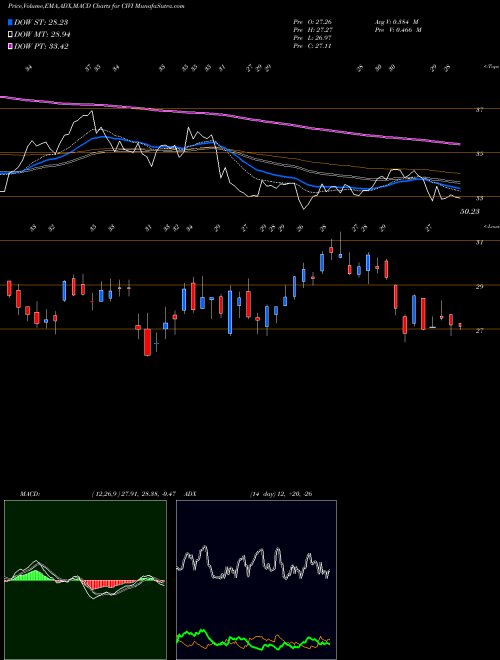Select the 'DOW PT: 33.42' legend text

(41, 46)
